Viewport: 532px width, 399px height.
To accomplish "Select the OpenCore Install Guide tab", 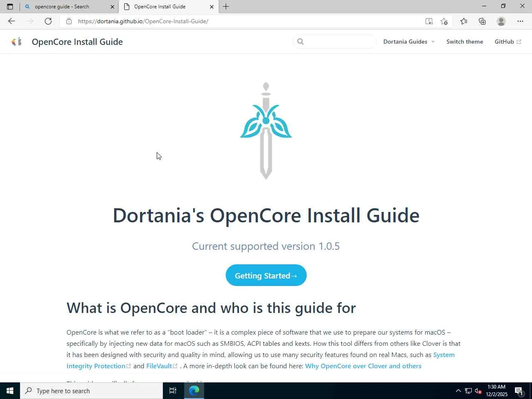I will click(168, 7).
